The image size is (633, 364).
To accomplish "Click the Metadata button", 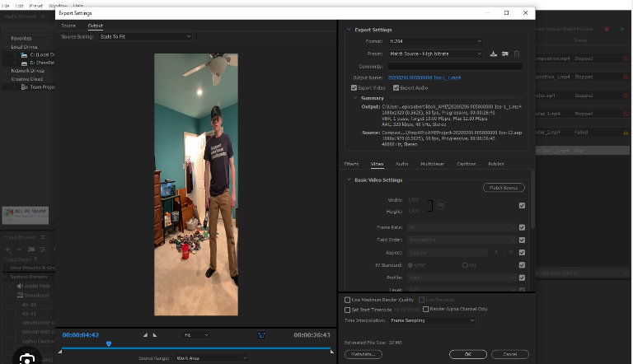I will (363, 354).
